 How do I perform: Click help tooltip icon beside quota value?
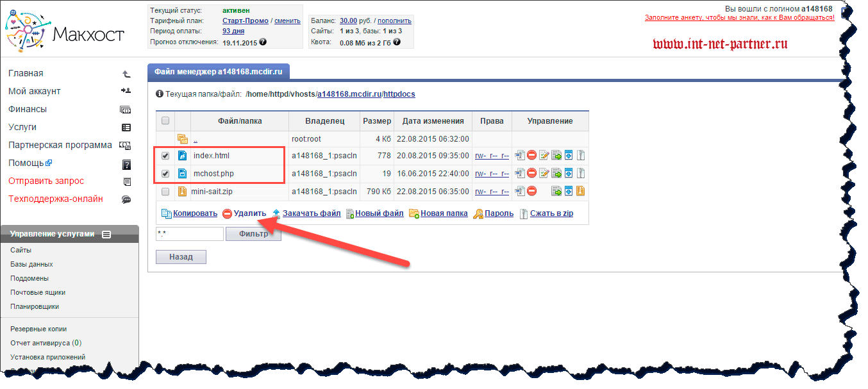point(397,42)
